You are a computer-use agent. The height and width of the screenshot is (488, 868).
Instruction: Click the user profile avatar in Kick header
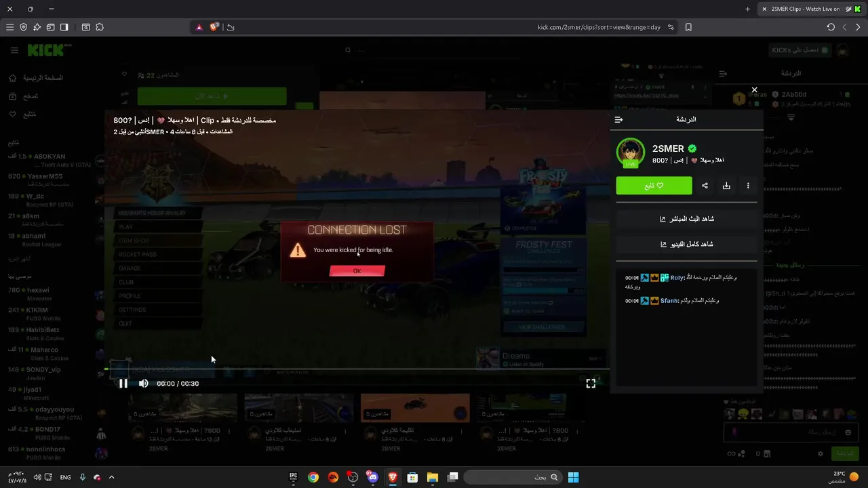pos(843,50)
